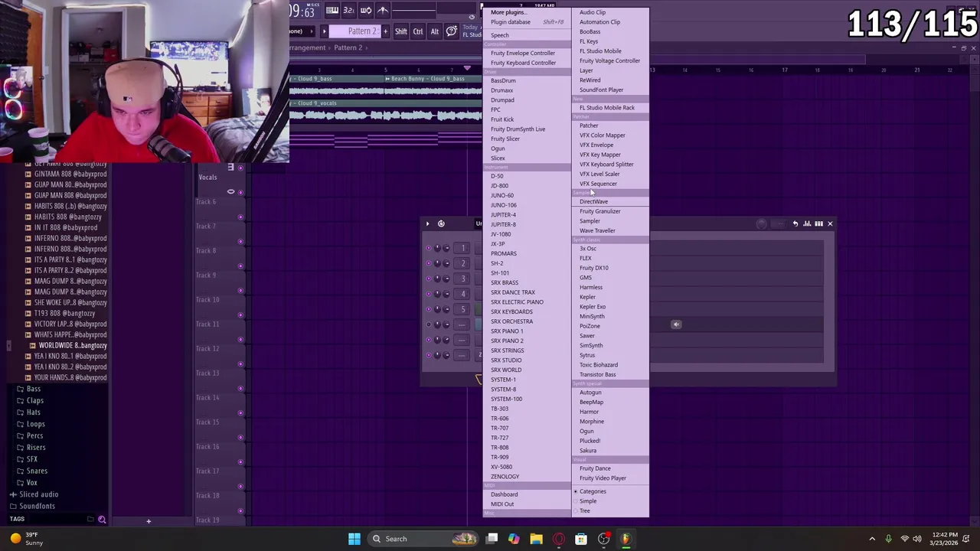Screen dimensions: 980x551
Task: Adjust channel 1 panning knob
Action: (x=437, y=248)
